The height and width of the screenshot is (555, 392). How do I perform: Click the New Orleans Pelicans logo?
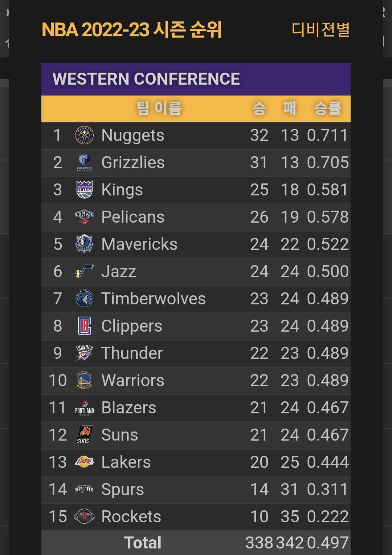pyautogui.click(x=84, y=217)
